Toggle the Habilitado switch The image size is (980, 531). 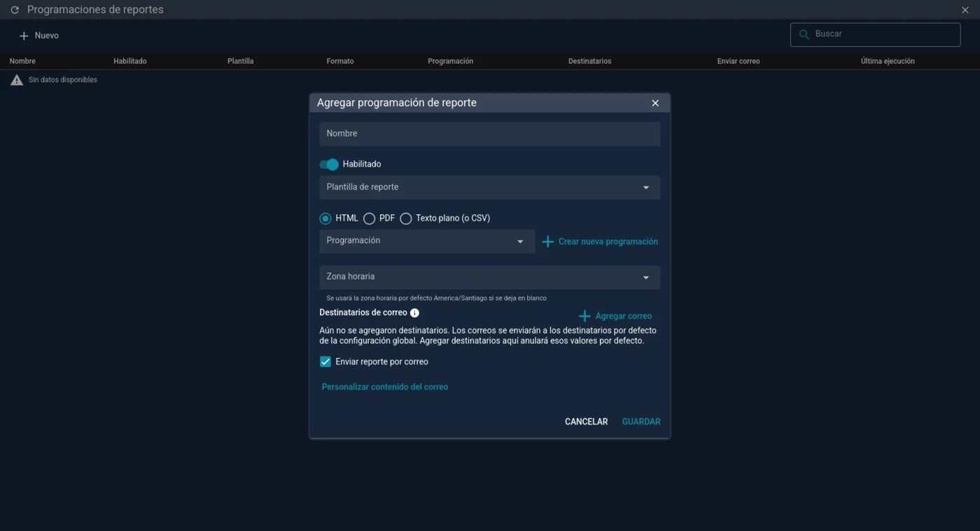point(329,165)
